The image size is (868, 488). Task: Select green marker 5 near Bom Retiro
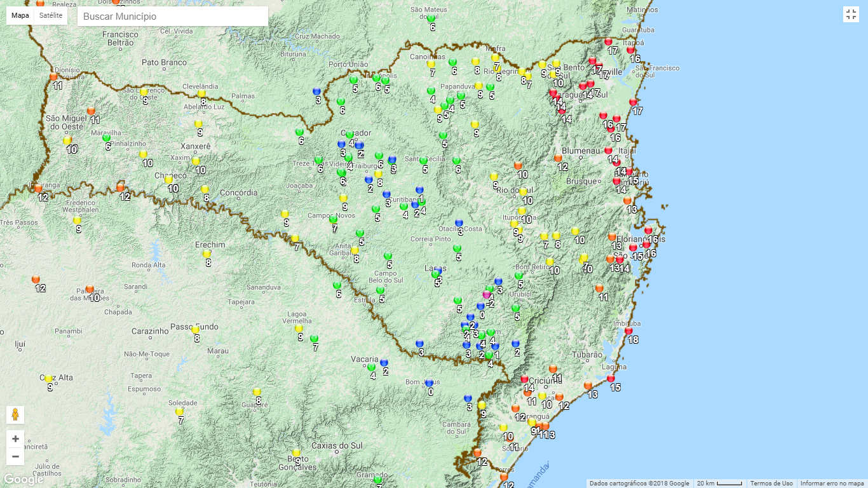(x=519, y=276)
